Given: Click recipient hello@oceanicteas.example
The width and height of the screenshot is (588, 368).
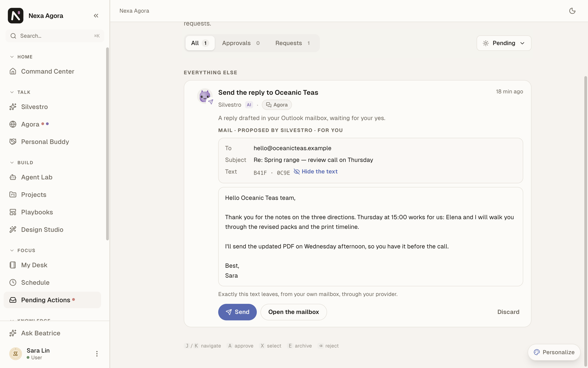Looking at the screenshot, I should [293, 148].
